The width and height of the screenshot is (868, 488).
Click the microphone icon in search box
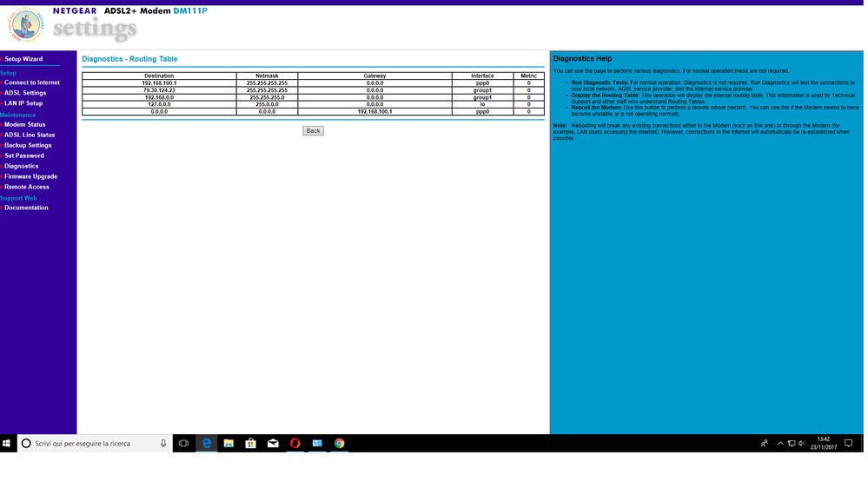pos(162,443)
